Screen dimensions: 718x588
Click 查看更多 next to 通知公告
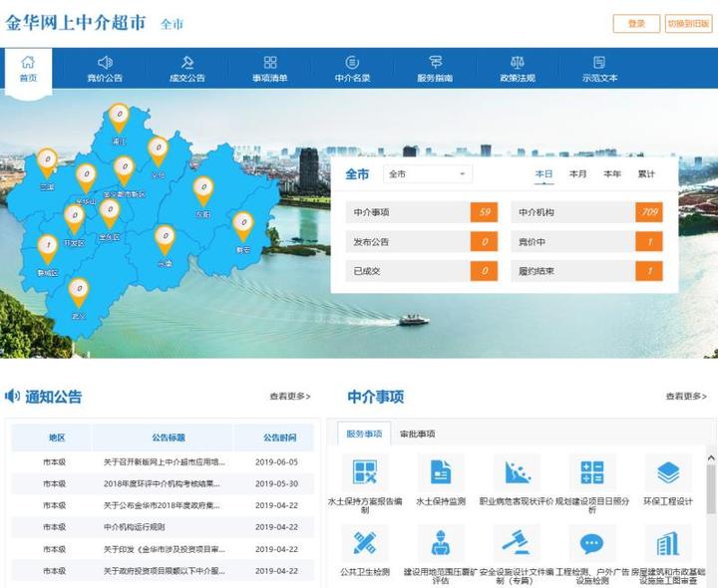[x=290, y=397]
